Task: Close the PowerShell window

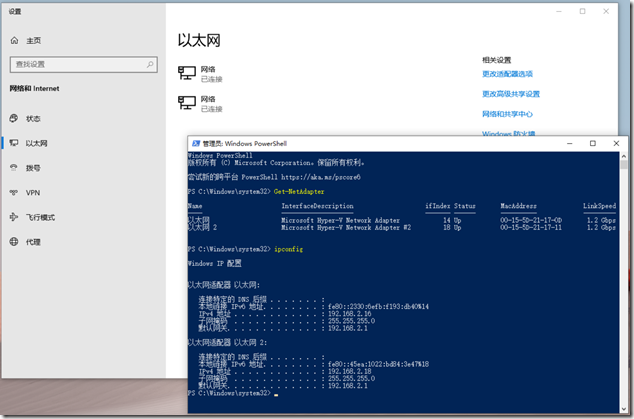Action: (616, 144)
